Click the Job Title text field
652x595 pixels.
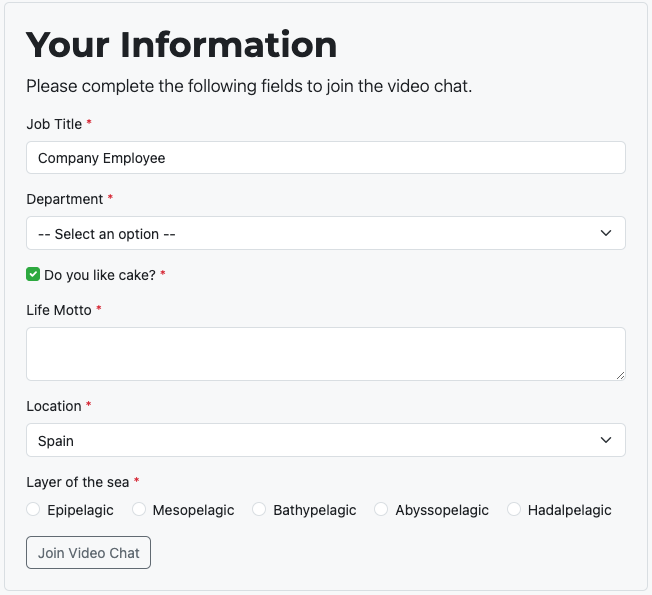[325, 158]
